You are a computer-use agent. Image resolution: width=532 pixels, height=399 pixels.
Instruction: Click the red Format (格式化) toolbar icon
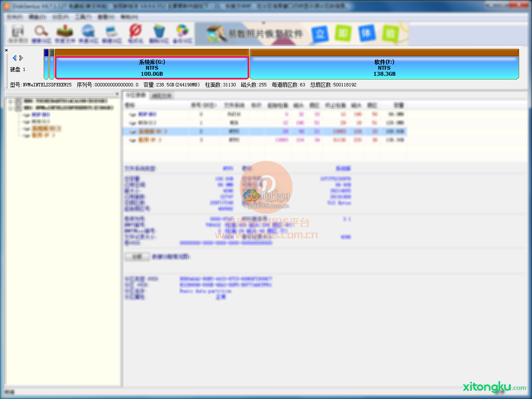pos(136,34)
